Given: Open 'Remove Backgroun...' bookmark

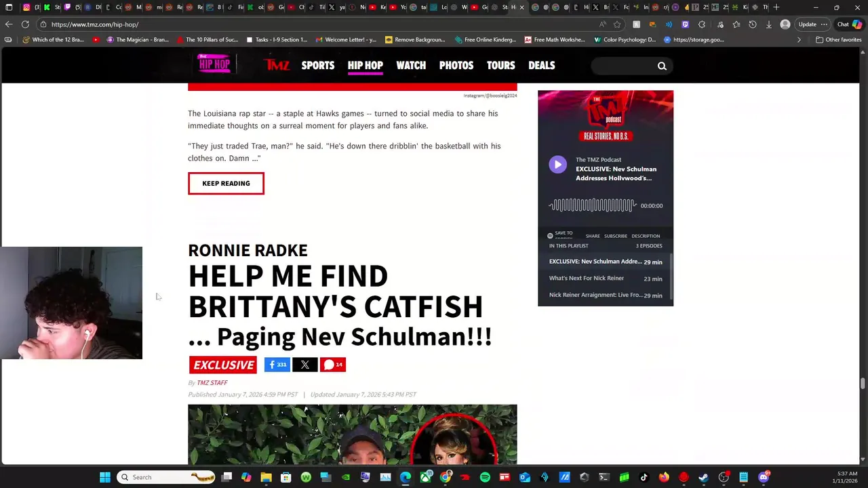Looking at the screenshot, I should [x=414, y=39].
